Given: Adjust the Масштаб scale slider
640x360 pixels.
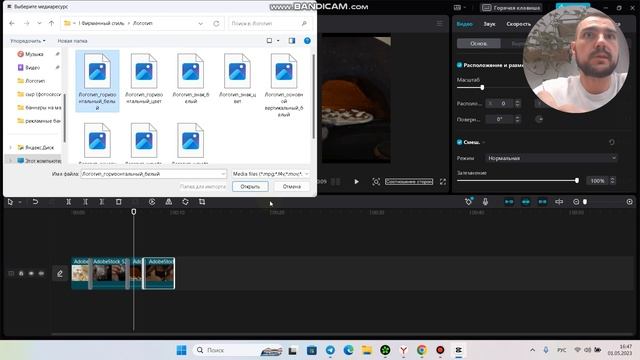Looking at the screenshot, I should point(482,87).
